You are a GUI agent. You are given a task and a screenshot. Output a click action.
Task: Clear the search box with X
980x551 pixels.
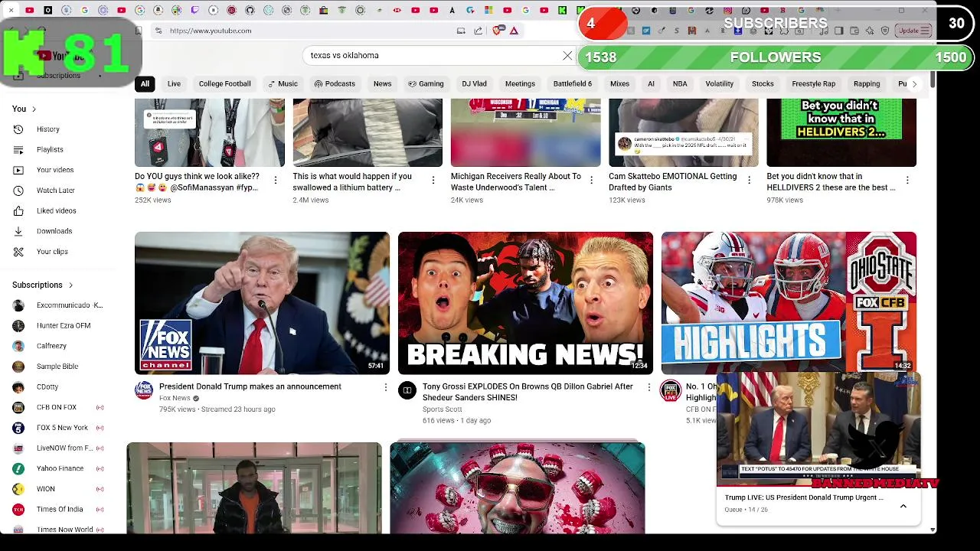click(x=567, y=56)
